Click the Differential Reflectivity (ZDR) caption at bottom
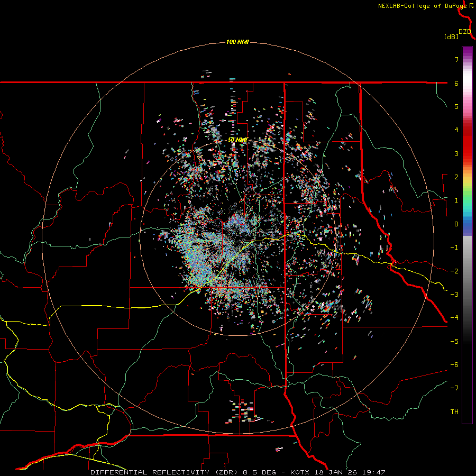Screen dimensions: 476x476 pyautogui.click(x=238, y=472)
